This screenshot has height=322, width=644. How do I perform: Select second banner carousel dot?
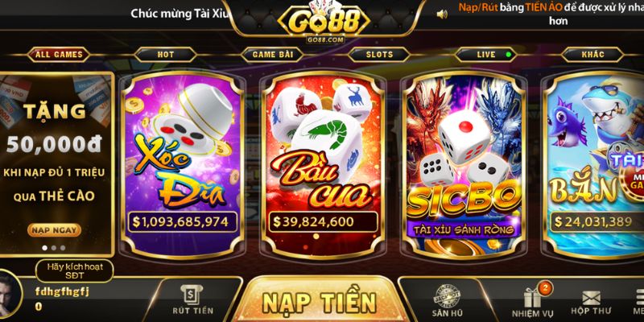tap(54, 248)
